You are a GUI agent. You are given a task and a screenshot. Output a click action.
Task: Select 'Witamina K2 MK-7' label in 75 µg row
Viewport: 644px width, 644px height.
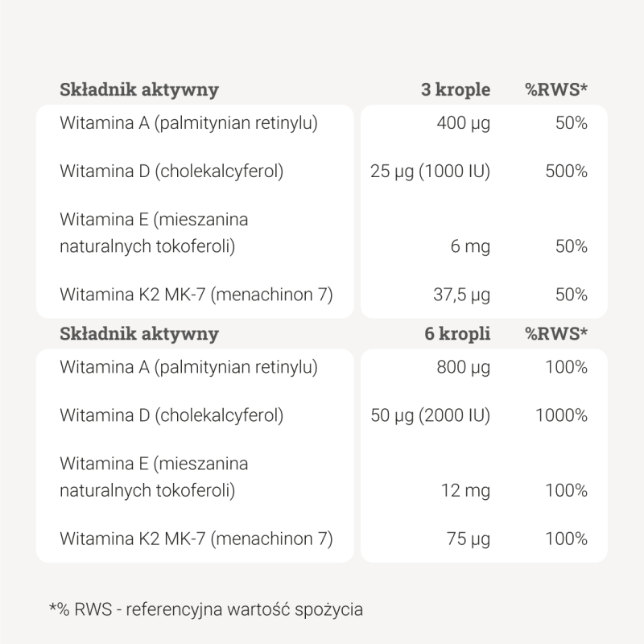[196, 539]
